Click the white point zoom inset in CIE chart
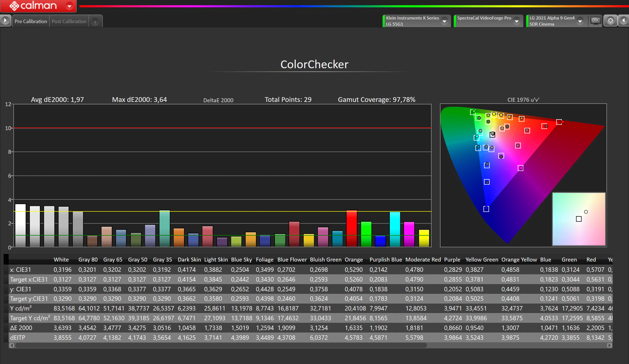This screenshot has height=364, width=629. (579, 219)
